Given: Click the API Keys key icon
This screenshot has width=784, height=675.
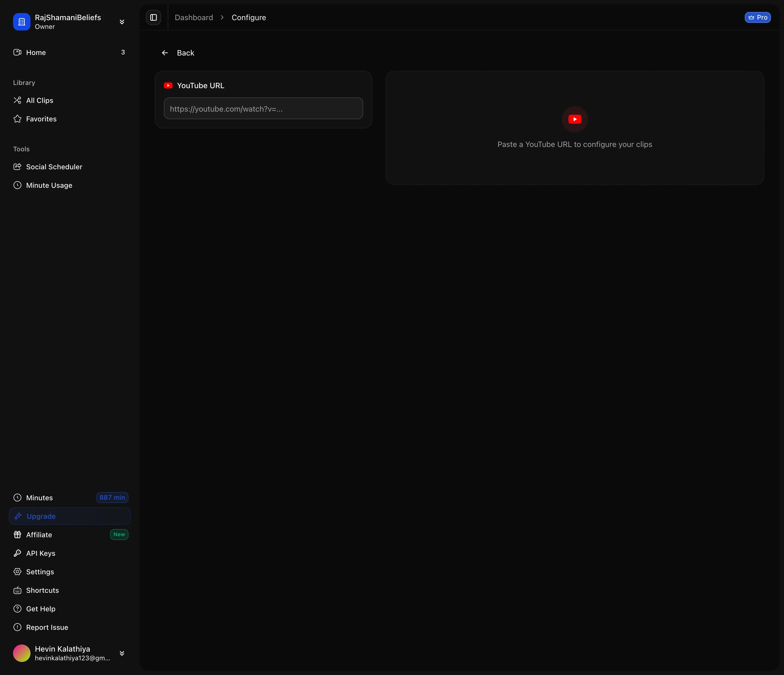Looking at the screenshot, I should pyautogui.click(x=17, y=553).
